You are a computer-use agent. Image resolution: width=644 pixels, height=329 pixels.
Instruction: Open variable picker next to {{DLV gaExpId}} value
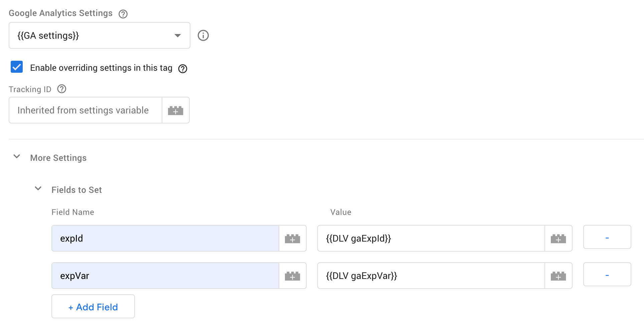click(558, 238)
